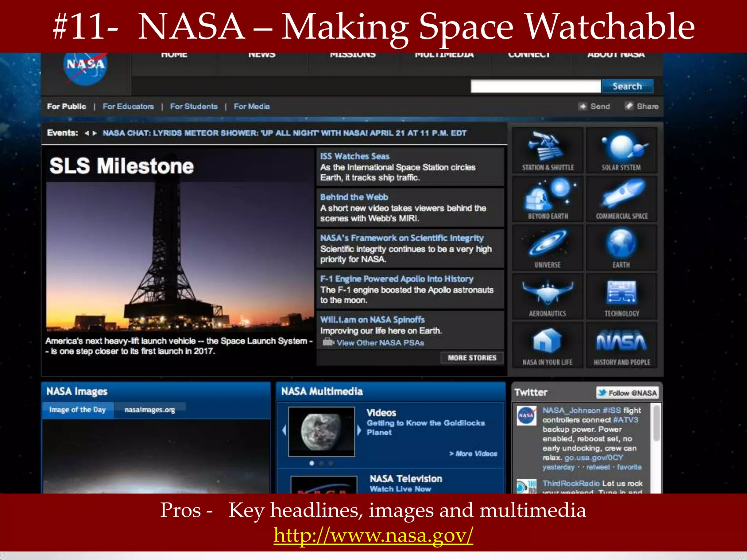Select the nasaimages.org tab

[150, 410]
